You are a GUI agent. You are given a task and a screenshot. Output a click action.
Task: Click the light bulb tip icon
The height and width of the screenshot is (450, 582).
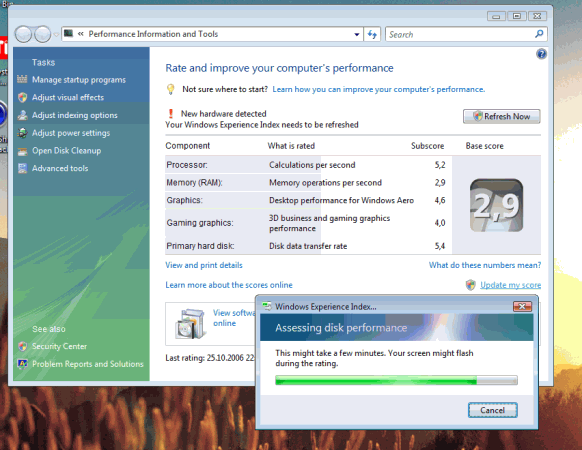click(x=170, y=89)
